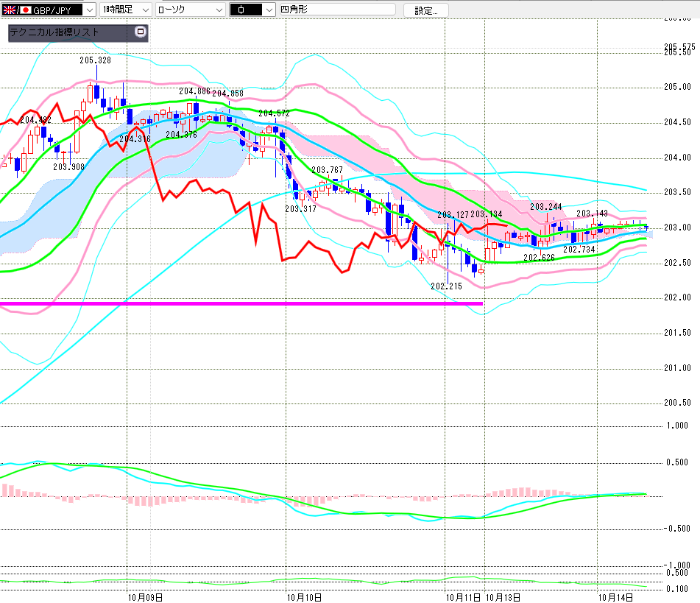Select the 10月14日 date on time axis

point(615,596)
